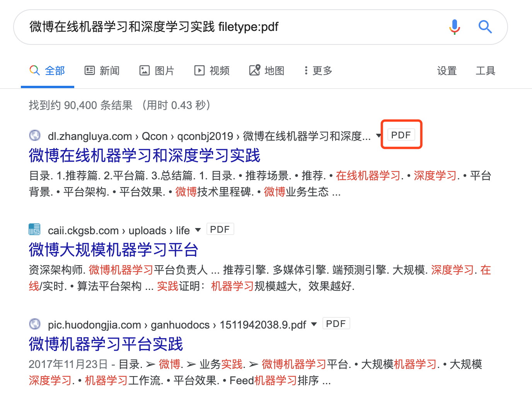The width and height of the screenshot is (532, 402).
Task: Click the three-dot icon beside 更多
Action: [306, 70]
